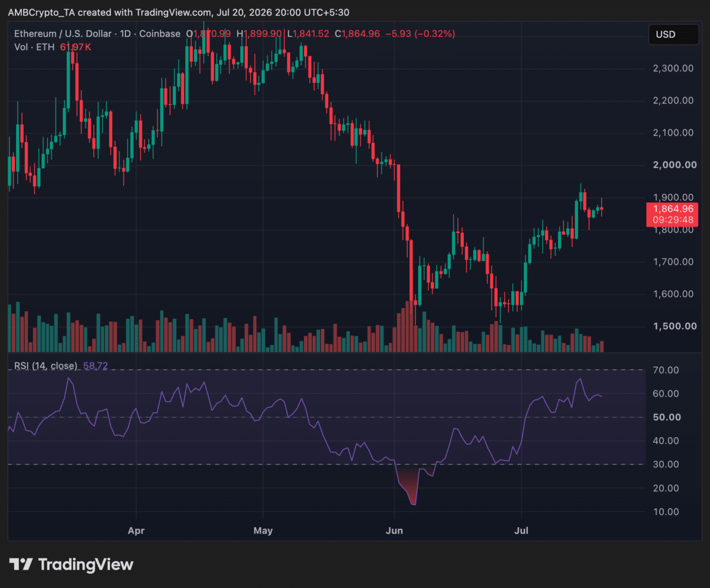Click the TradingView logo at bottom left
Screen dimensions: 710x588
click(71, 564)
